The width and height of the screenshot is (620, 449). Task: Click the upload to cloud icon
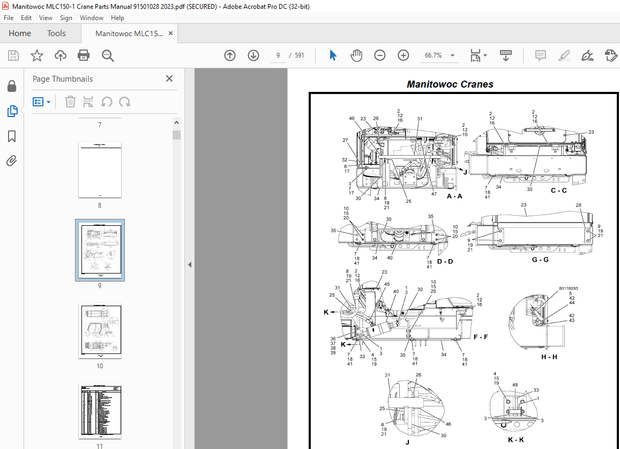point(60,55)
